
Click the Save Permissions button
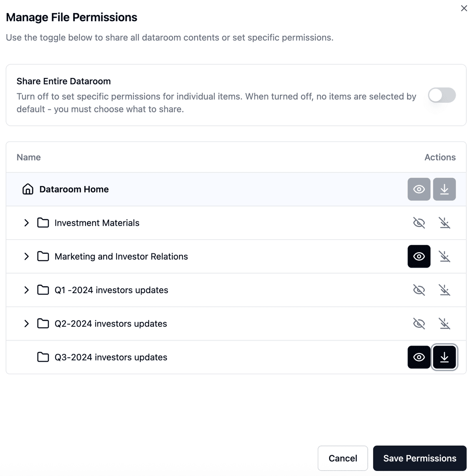(419, 458)
